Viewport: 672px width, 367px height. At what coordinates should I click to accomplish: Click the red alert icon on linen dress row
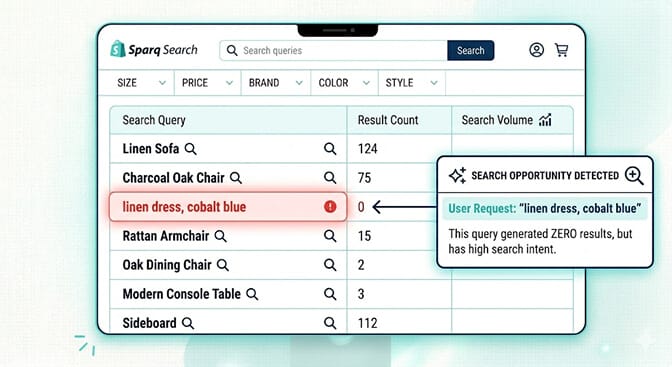tap(330, 207)
